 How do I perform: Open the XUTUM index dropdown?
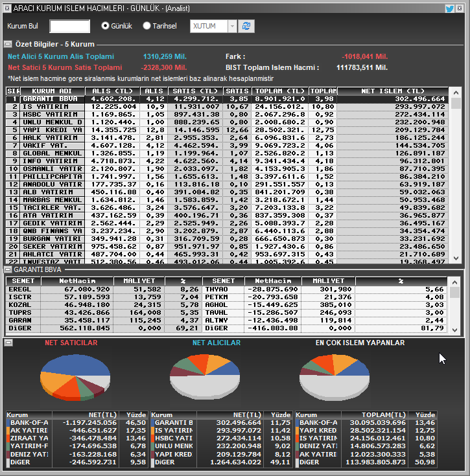coord(233,26)
